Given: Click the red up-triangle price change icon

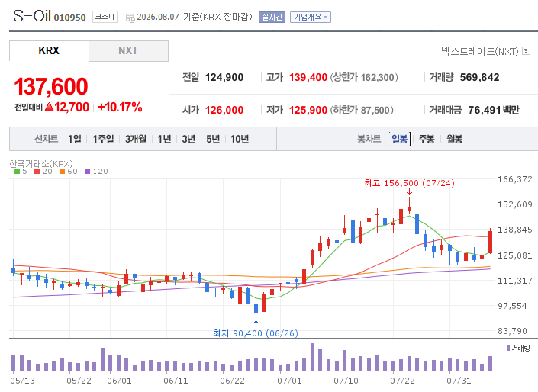Looking at the screenshot, I should pos(49,107).
